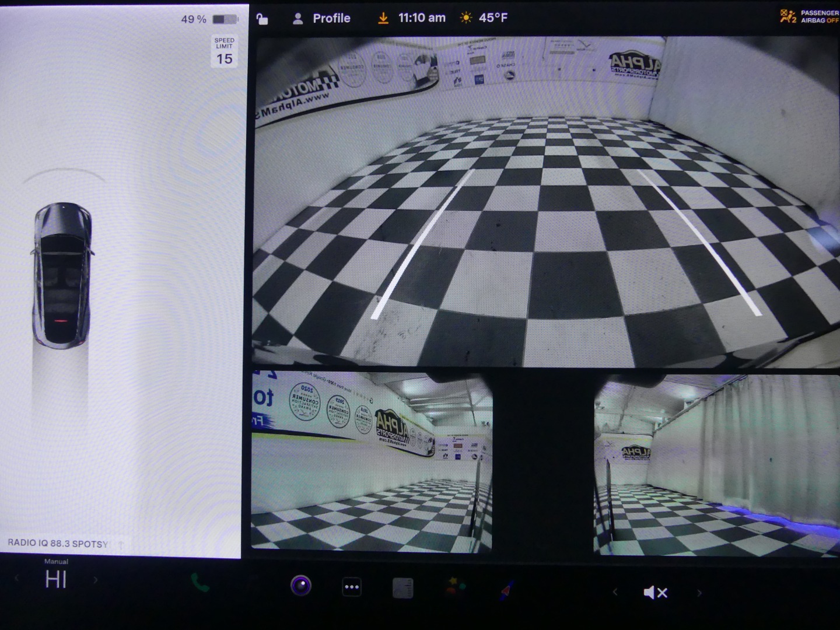
Task: Tap the Radio IQ 88.3 media bar
Action: (58, 543)
